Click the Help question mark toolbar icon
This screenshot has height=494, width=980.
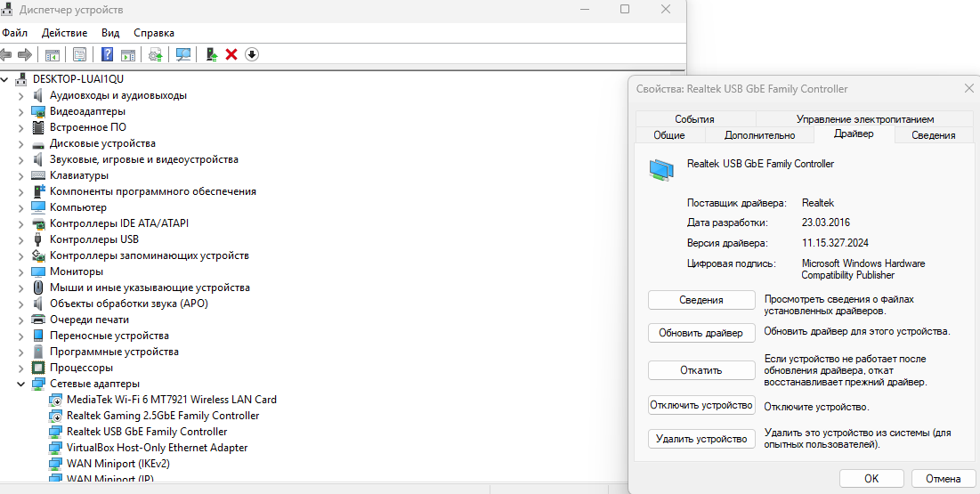pos(107,54)
